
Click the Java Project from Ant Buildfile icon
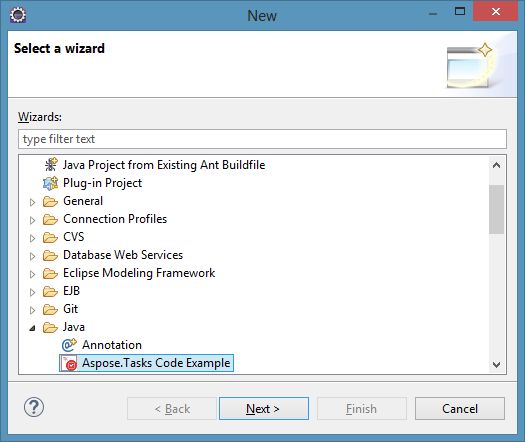51,165
